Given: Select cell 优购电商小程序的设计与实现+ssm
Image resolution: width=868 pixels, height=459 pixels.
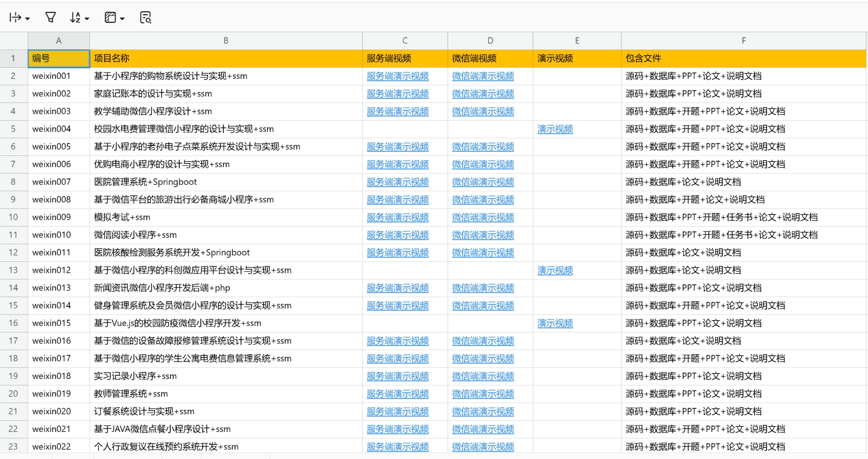Looking at the screenshot, I should coord(226,164).
